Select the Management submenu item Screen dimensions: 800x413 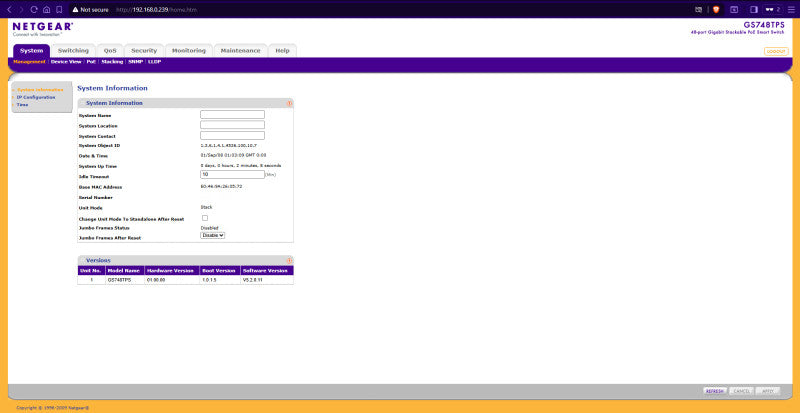(x=30, y=62)
